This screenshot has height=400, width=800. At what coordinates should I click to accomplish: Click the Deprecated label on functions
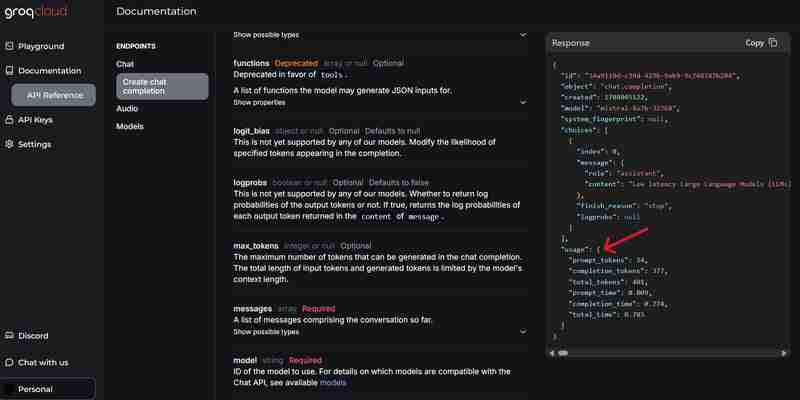pyautogui.click(x=296, y=63)
